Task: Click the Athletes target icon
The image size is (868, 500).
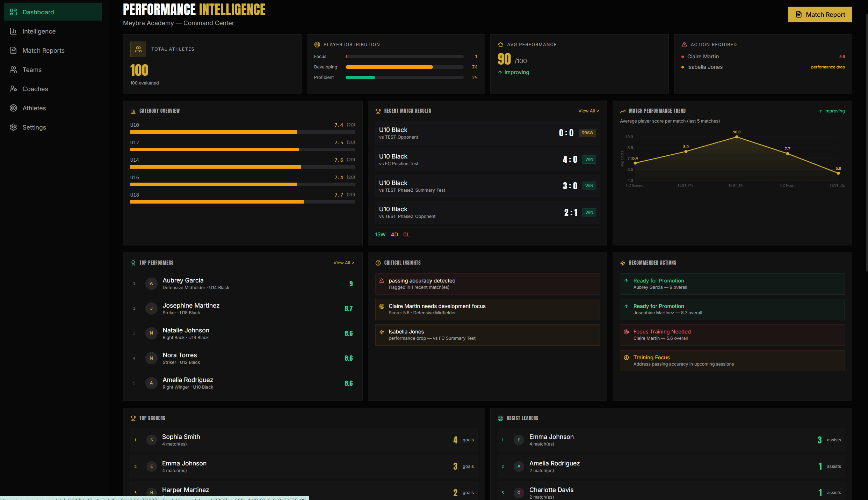Action: pyautogui.click(x=13, y=108)
